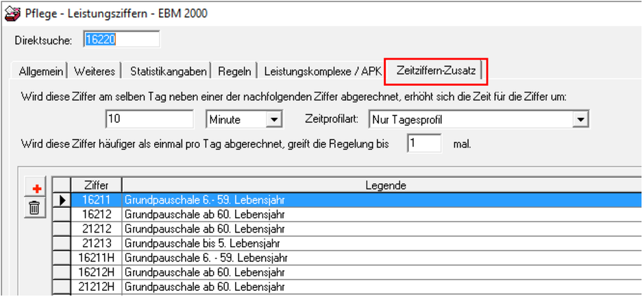Select Ziffer cell 21212H
Viewport: 644px width, 297px height.
(x=96, y=287)
